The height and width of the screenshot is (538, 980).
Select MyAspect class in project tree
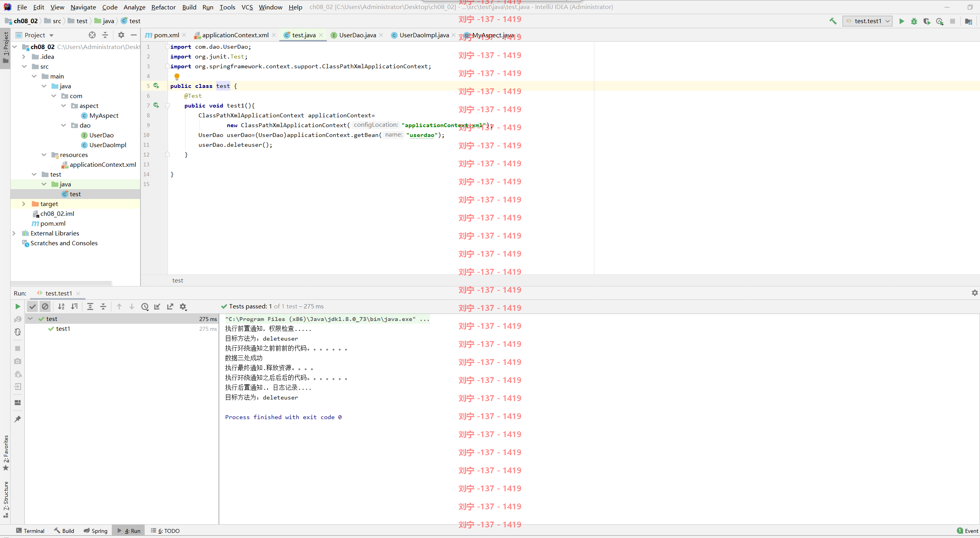click(104, 115)
